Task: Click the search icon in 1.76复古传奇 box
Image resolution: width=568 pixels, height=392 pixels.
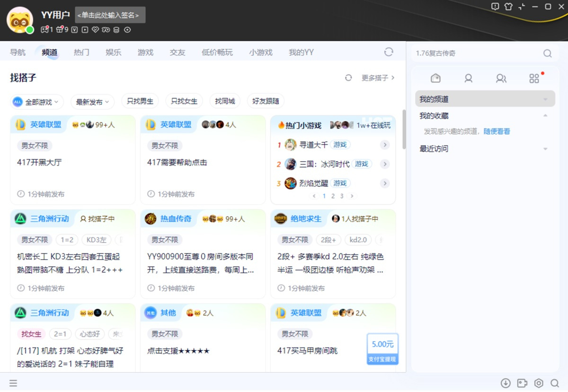Action: [547, 53]
